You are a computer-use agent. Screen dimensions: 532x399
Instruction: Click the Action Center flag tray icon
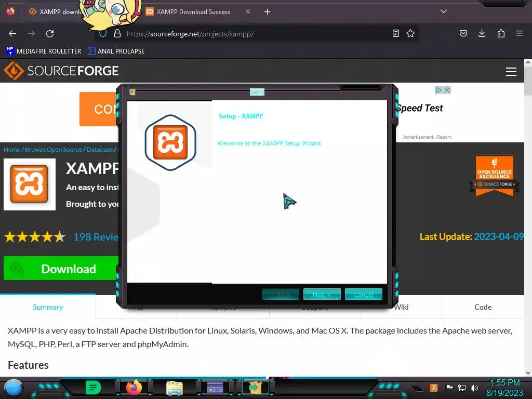pyautogui.click(x=449, y=388)
